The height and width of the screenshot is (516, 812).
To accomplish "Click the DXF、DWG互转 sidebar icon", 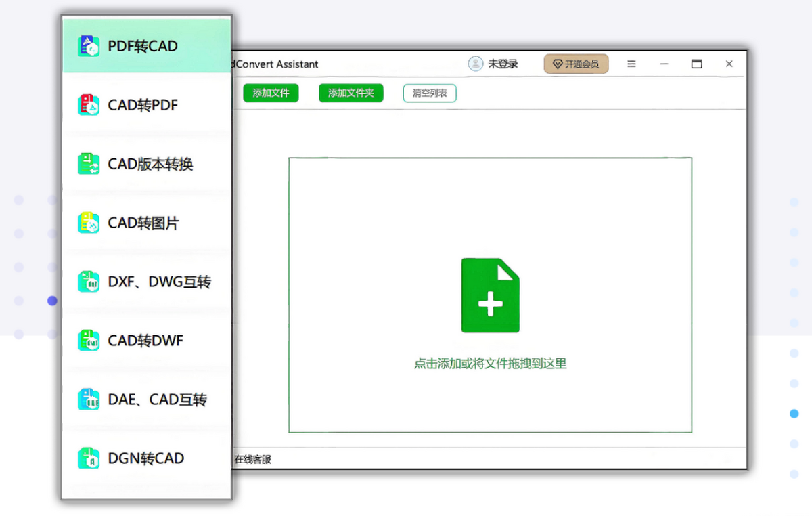I will [89, 282].
